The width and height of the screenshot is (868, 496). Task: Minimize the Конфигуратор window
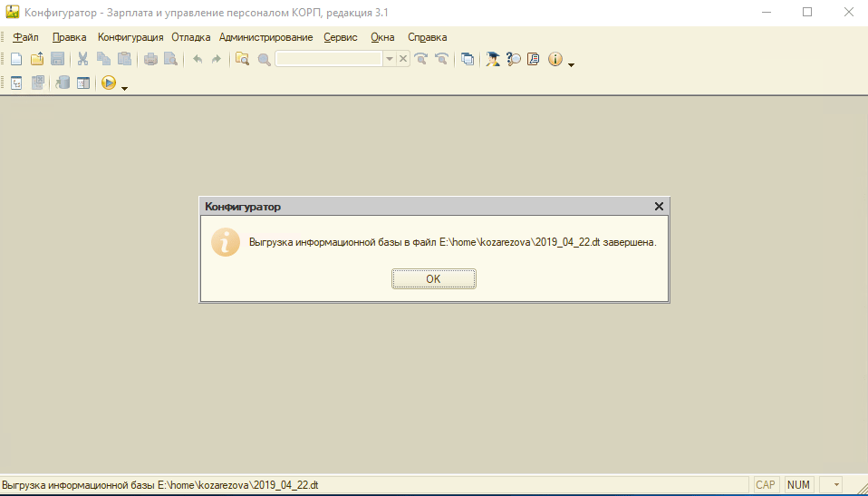pos(767,12)
